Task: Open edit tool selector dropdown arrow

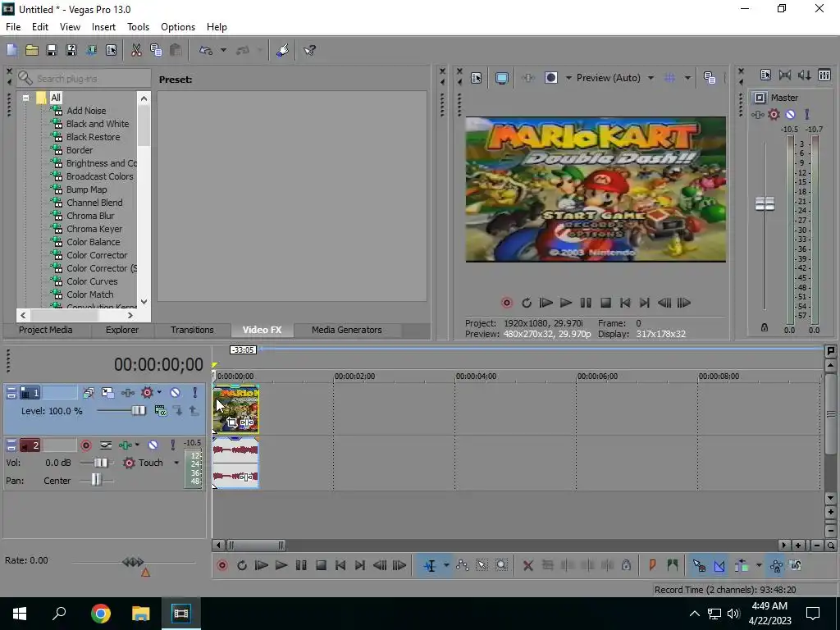Action: [x=445, y=566]
